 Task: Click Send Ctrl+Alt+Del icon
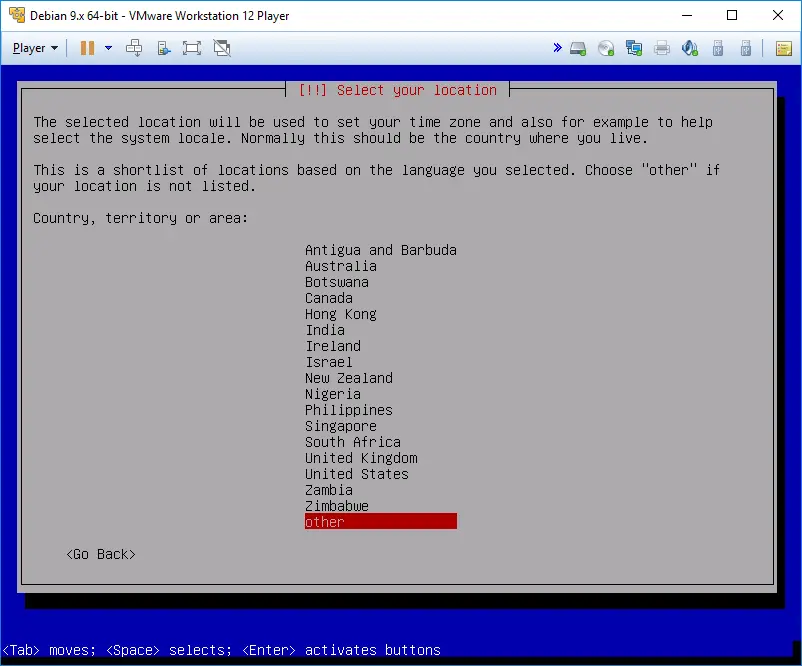[x=134, y=48]
